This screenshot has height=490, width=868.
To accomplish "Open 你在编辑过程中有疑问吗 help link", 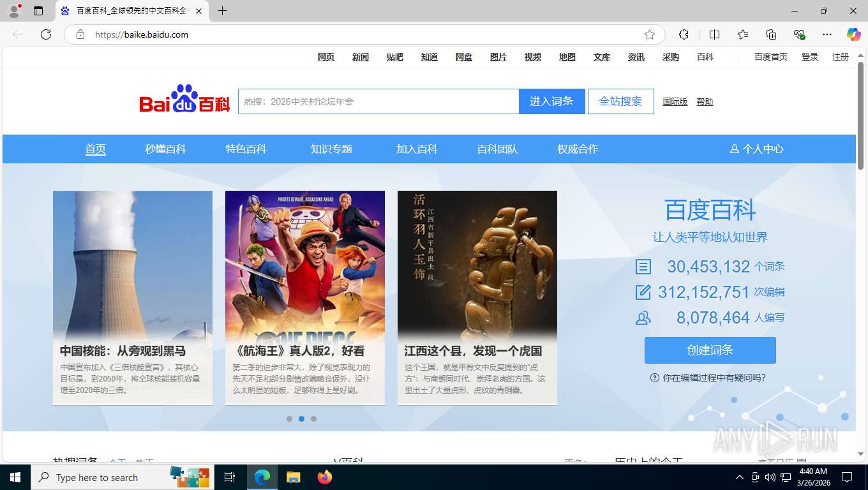I will [x=708, y=378].
